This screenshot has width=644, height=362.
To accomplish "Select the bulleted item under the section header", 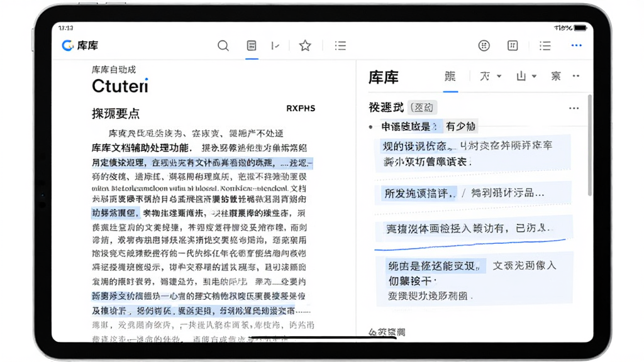I will pos(422,126).
